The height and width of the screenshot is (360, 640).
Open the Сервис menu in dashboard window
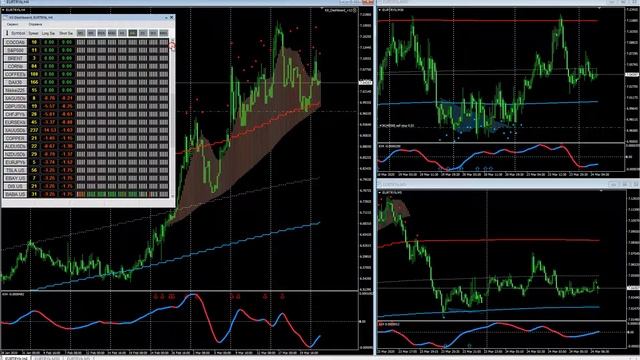click(x=13, y=24)
